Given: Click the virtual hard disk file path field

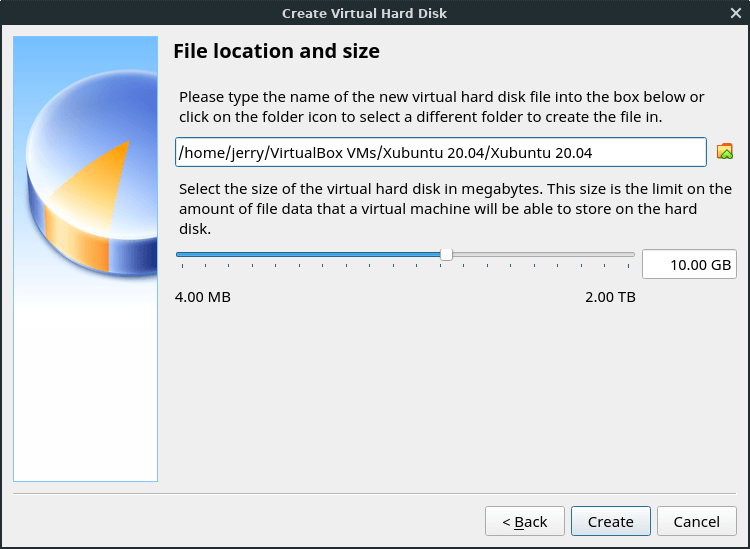Looking at the screenshot, I should 440,152.
